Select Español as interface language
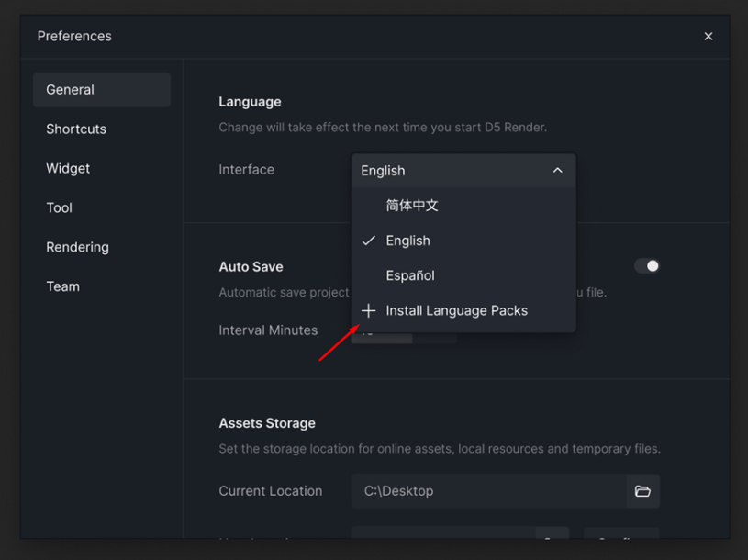Image resolution: width=748 pixels, height=560 pixels. tap(463, 275)
